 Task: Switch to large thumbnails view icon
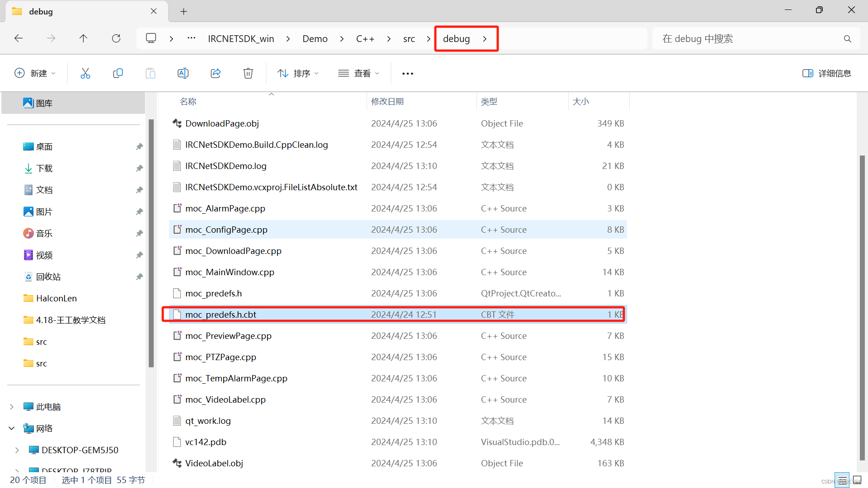pyautogui.click(x=857, y=480)
